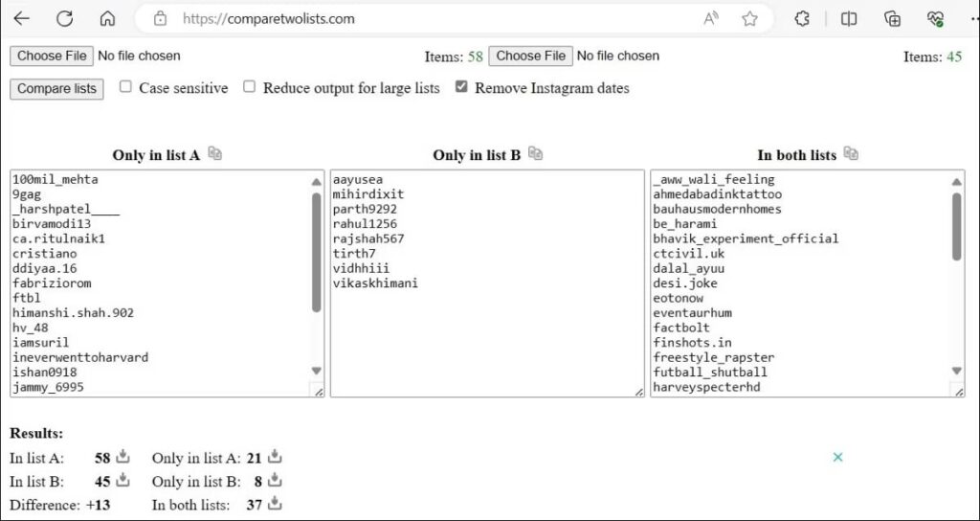Screen dimensions: 980x521
Task: Refresh the browser page
Action: [64, 18]
